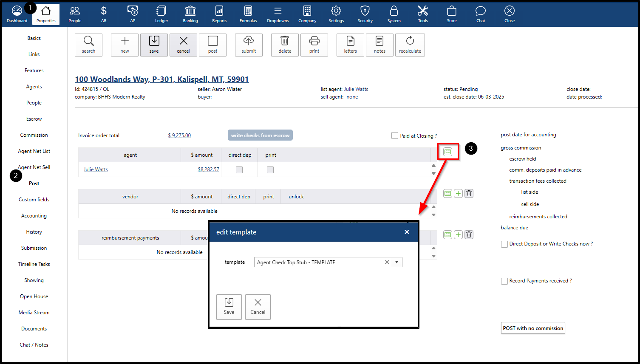The height and width of the screenshot is (364, 640).
Task: Open the Banking module
Action: (x=190, y=14)
